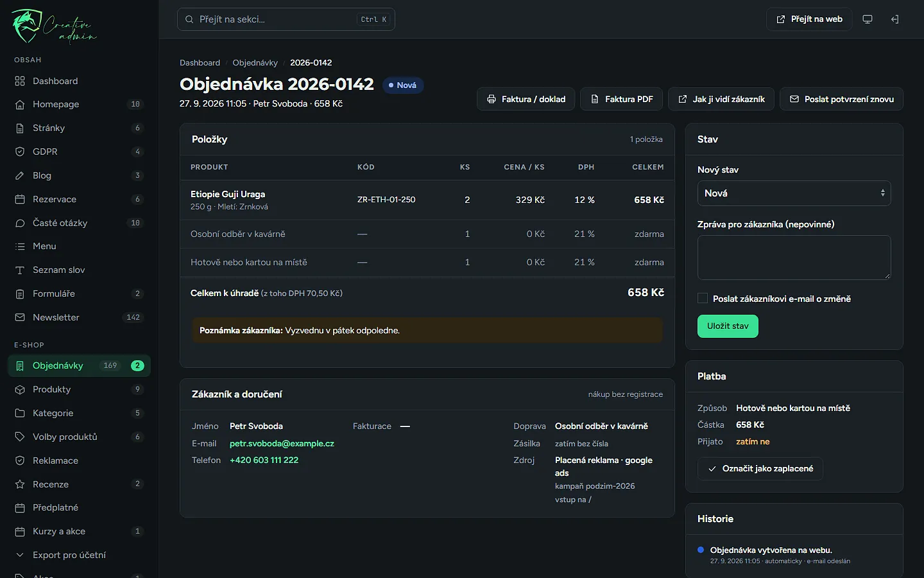The height and width of the screenshot is (578, 924).
Task: Open the search box Přejít na sekci
Action: click(x=286, y=19)
